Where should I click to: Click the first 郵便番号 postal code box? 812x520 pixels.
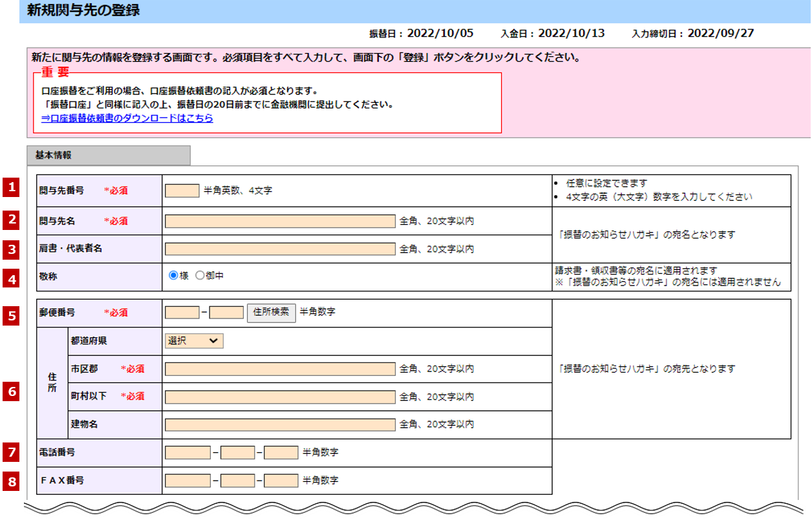tap(182, 313)
